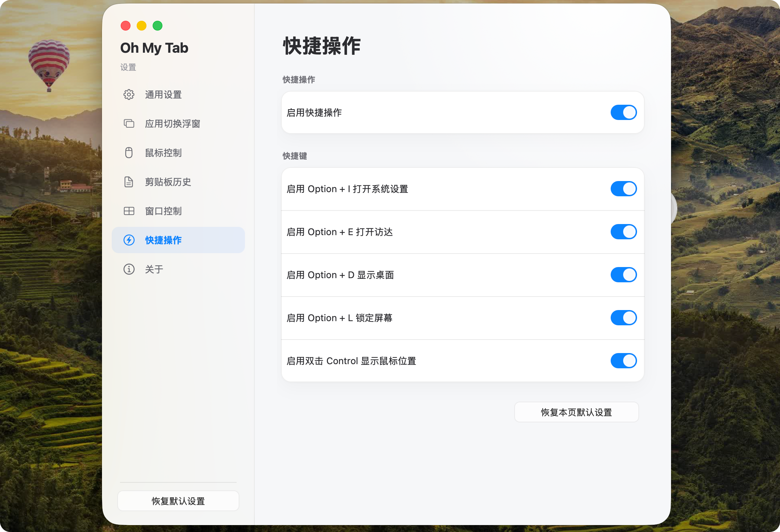Disable Option + I 打开系统设置 switch
The image size is (780, 532).
coord(624,189)
